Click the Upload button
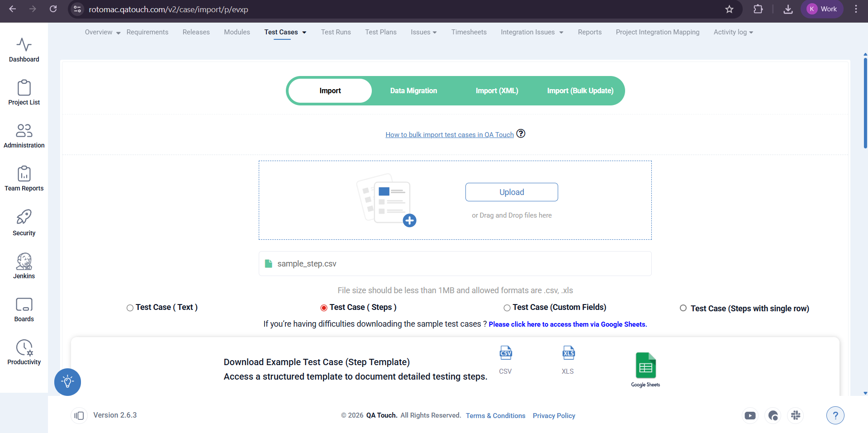The width and height of the screenshot is (868, 433). click(512, 192)
